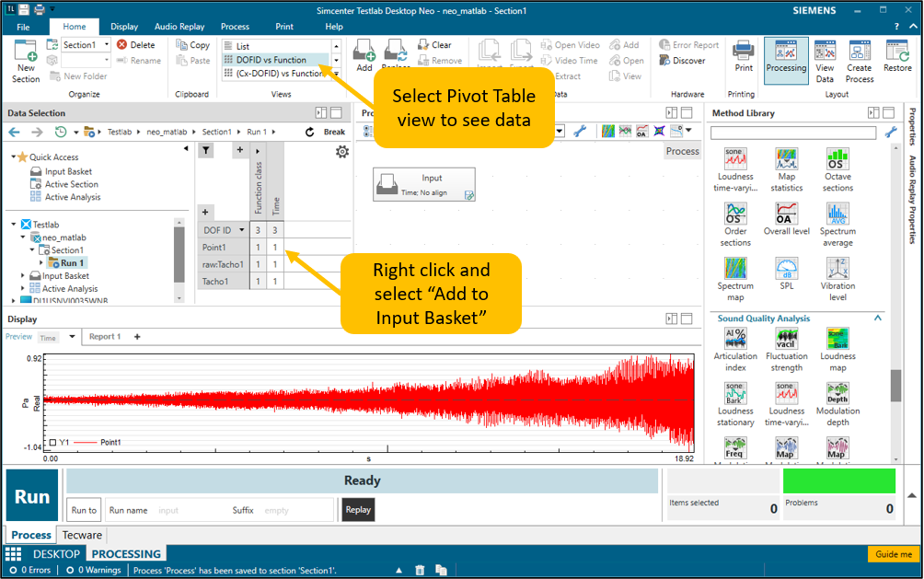The image size is (924, 579).
Task: Open the filter in the pivot table
Action: (x=205, y=150)
